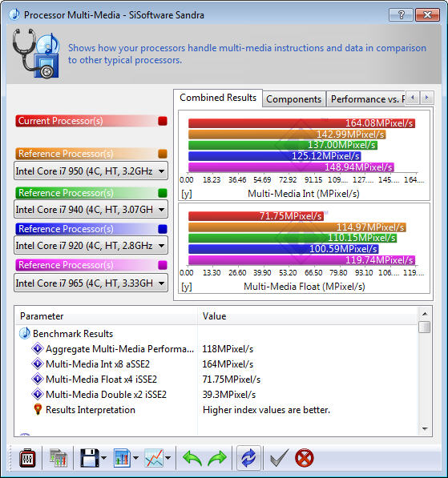Click the Multi-Media Int (MPixel/s) axis label
Viewport: 448px width, 478px height.
tap(304, 194)
